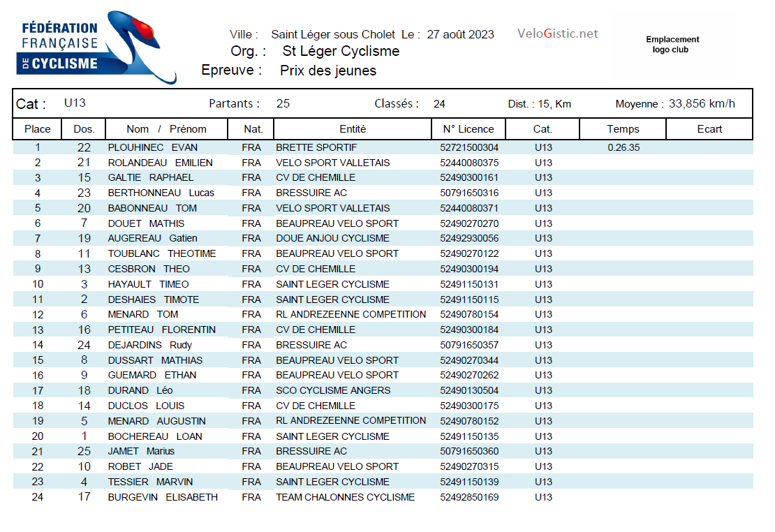Click the event name Prix des jeunes
The image size is (775, 532).
327,71
